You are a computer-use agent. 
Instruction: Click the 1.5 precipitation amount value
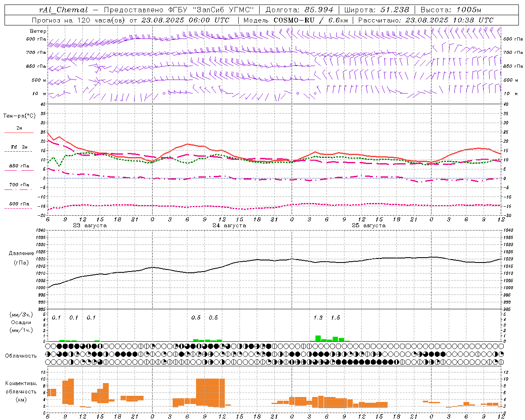tap(336, 318)
